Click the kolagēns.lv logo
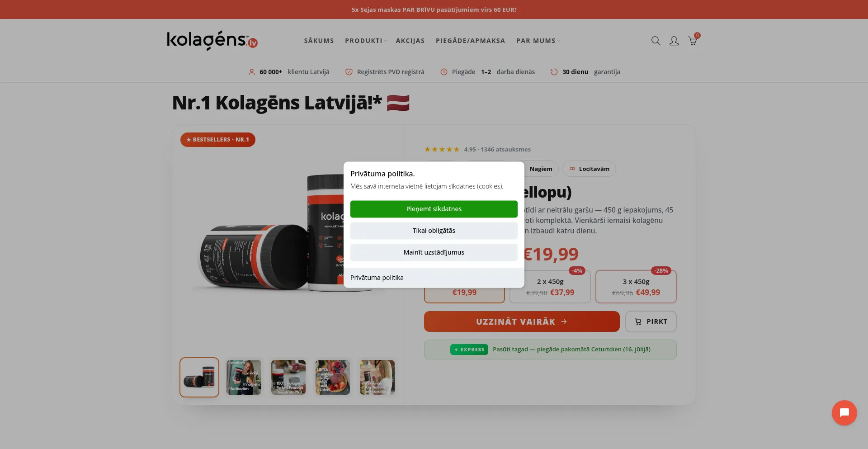 212,41
